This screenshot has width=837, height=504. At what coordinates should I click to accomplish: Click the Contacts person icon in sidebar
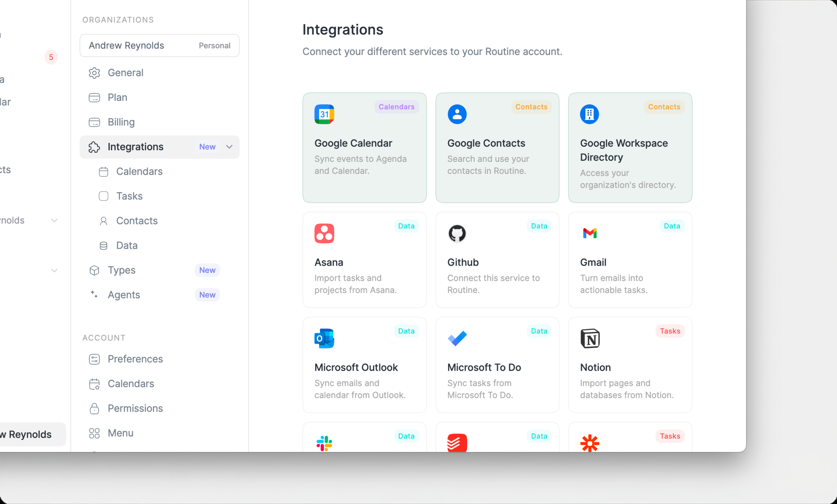coord(103,221)
